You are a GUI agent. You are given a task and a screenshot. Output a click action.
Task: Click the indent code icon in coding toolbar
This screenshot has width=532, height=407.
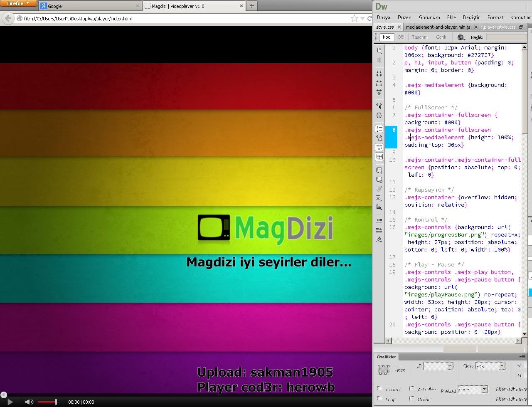379,221
